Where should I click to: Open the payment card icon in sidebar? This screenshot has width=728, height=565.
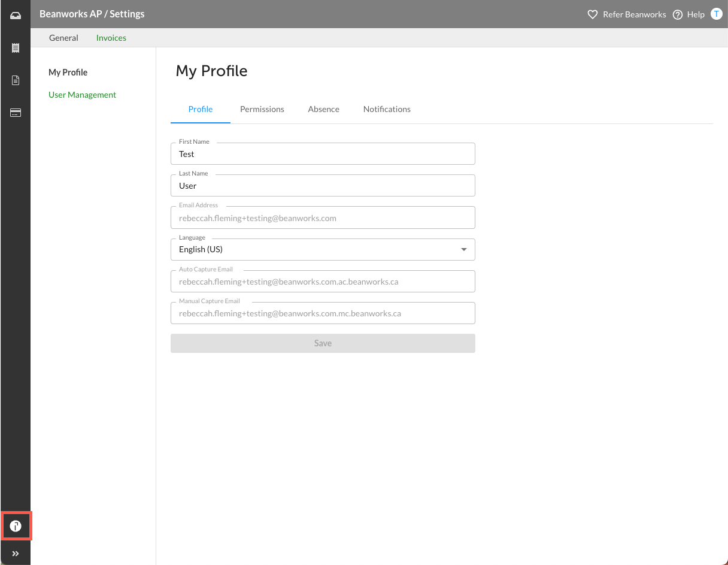[x=16, y=113]
